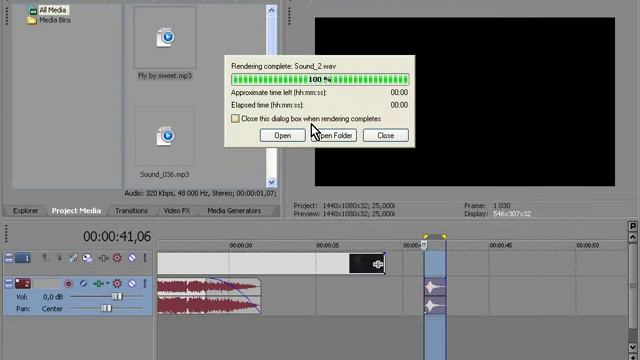Switch to the Project Media tab
The width and height of the screenshot is (640, 360).
point(76,211)
